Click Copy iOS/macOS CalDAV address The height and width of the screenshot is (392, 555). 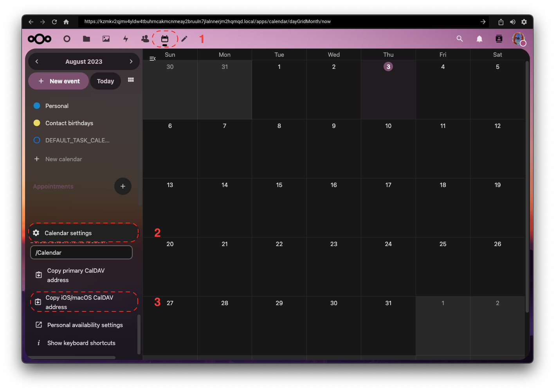point(79,302)
